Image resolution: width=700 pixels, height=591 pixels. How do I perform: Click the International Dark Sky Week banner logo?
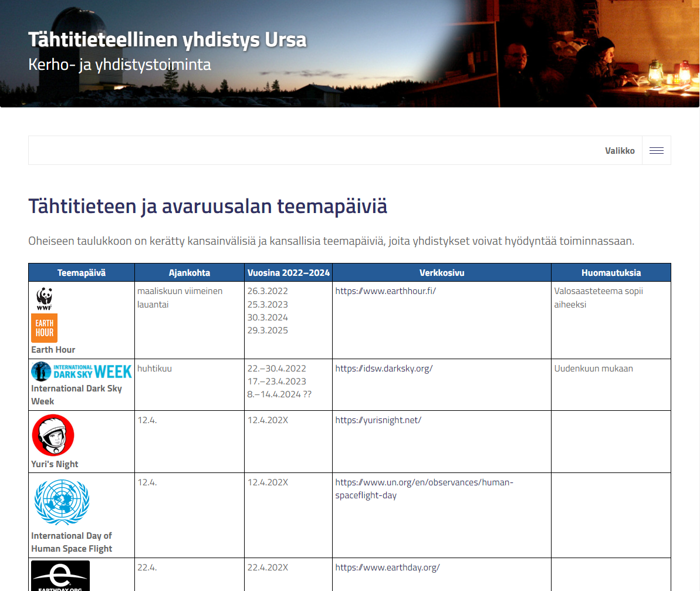82,372
